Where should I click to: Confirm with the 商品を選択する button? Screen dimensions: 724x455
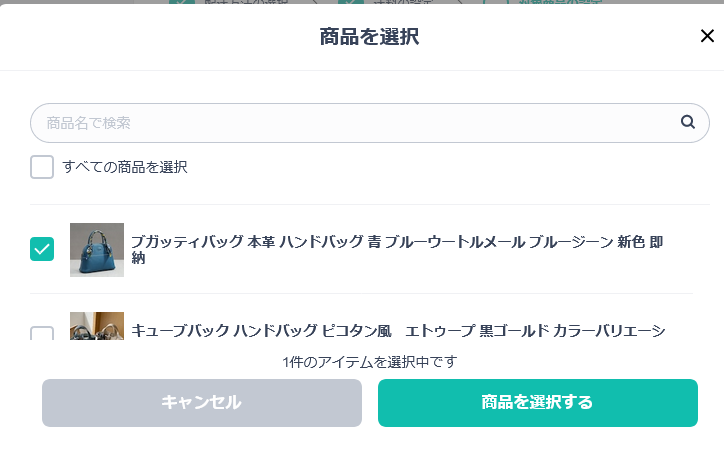click(537, 403)
